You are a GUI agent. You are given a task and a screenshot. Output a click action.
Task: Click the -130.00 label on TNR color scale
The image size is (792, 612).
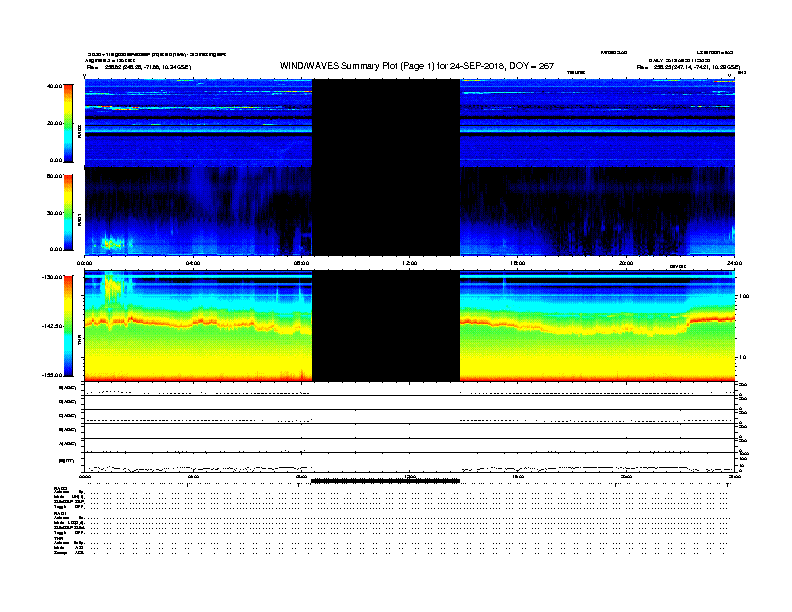tap(53, 277)
